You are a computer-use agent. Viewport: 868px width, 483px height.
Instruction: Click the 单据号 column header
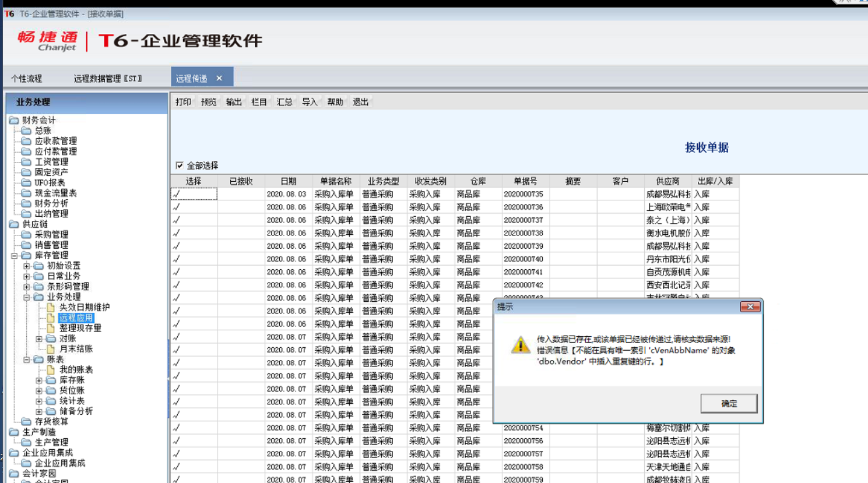click(x=525, y=181)
